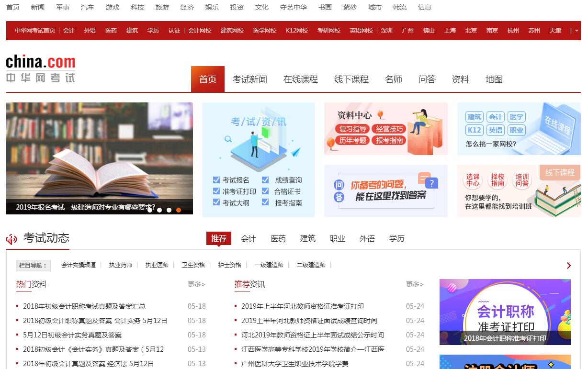Click the 选课中心 circle icon
Screen dimensions: 588x369
(473, 180)
